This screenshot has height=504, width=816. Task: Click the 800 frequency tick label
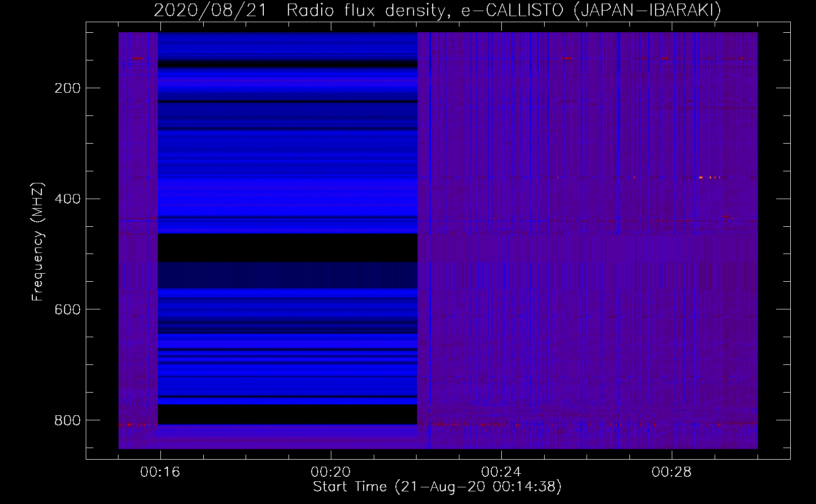click(x=68, y=420)
